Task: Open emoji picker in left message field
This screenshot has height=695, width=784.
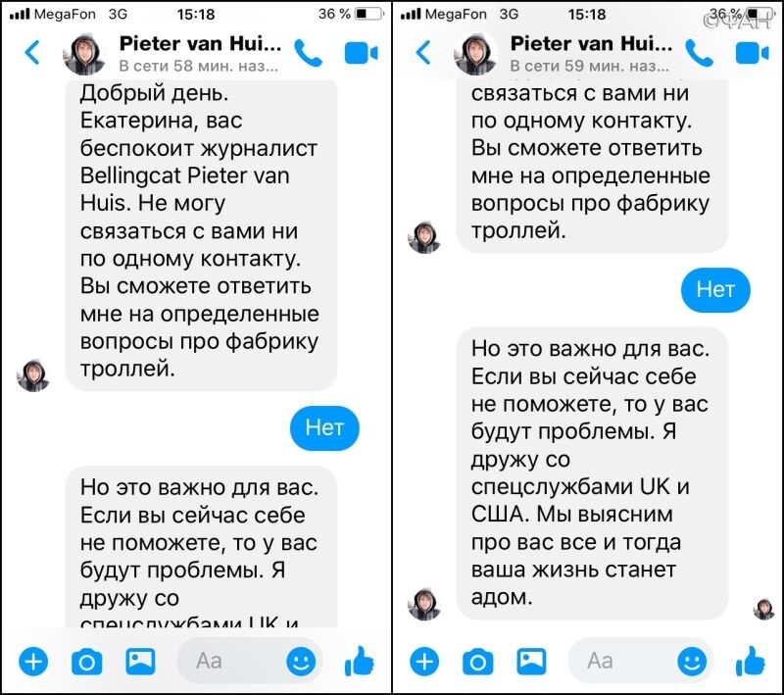Action: [x=301, y=662]
